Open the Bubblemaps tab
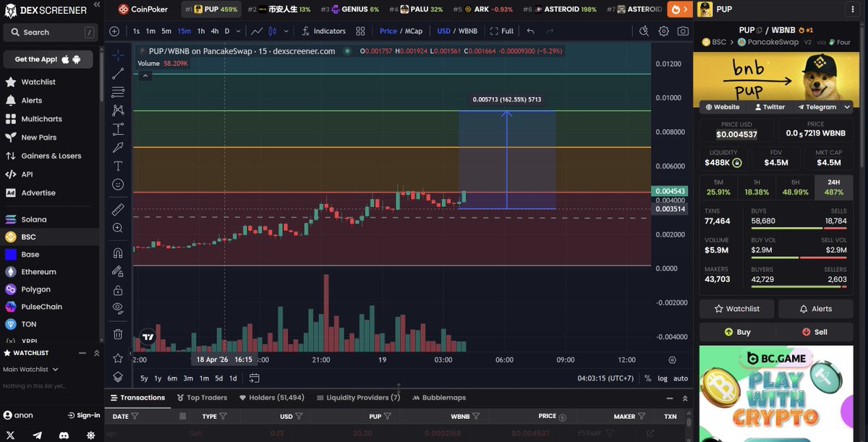 [439, 397]
